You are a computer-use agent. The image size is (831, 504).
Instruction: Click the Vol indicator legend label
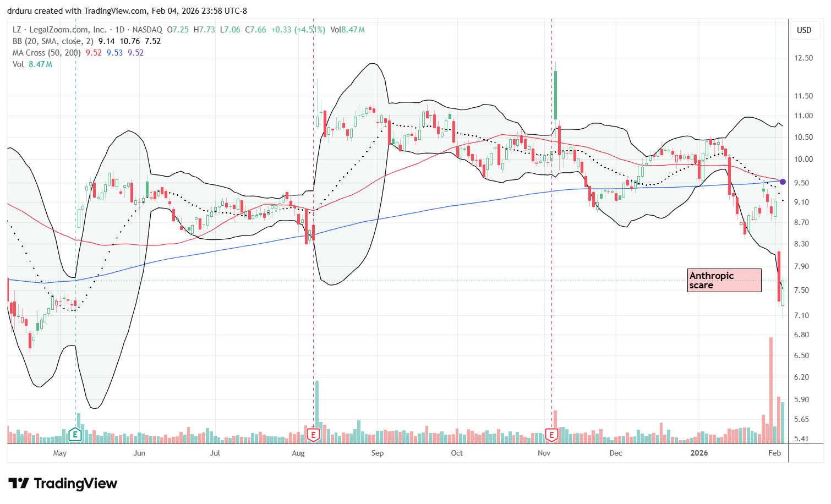tap(19, 64)
